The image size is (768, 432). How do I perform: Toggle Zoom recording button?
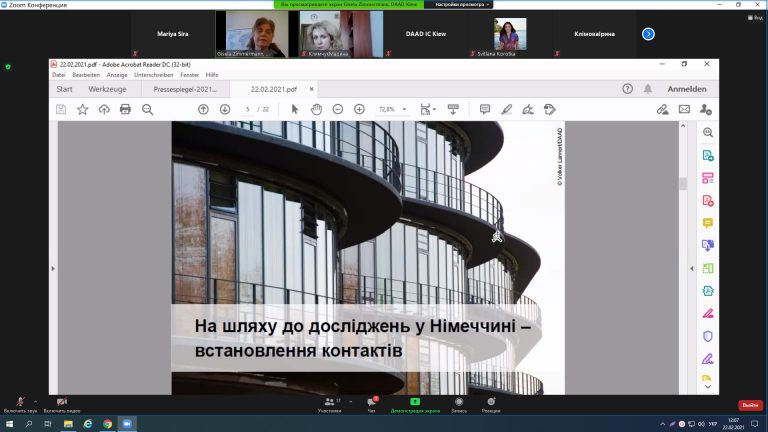click(458, 403)
